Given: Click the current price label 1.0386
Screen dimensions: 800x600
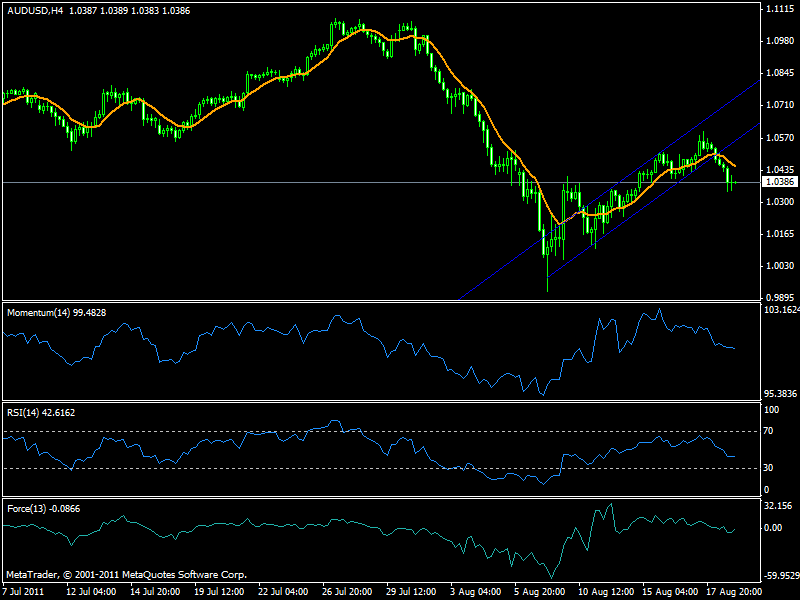Looking at the screenshot, I should point(780,182).
